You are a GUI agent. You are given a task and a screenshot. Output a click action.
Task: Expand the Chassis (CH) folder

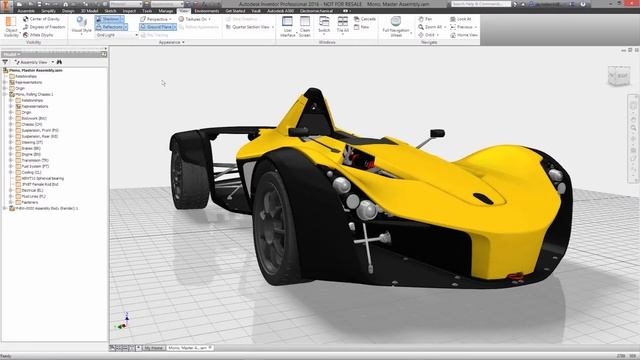pyautogui.click(x=11, y=124)
